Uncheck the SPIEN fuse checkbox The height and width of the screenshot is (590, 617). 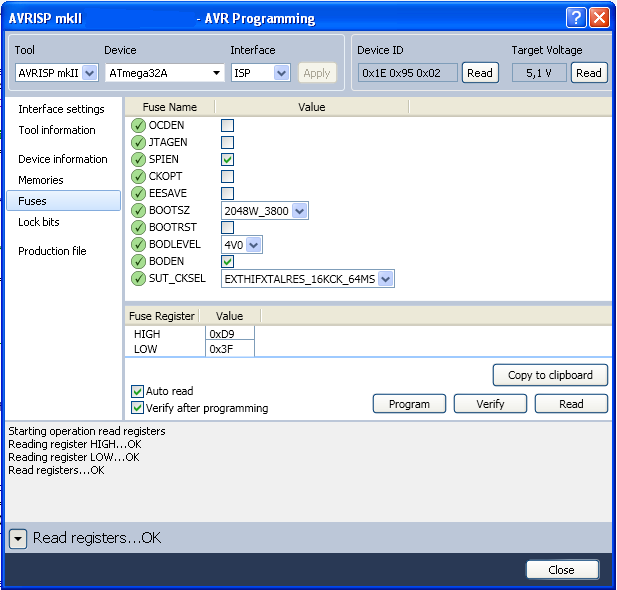click(227, 160)
